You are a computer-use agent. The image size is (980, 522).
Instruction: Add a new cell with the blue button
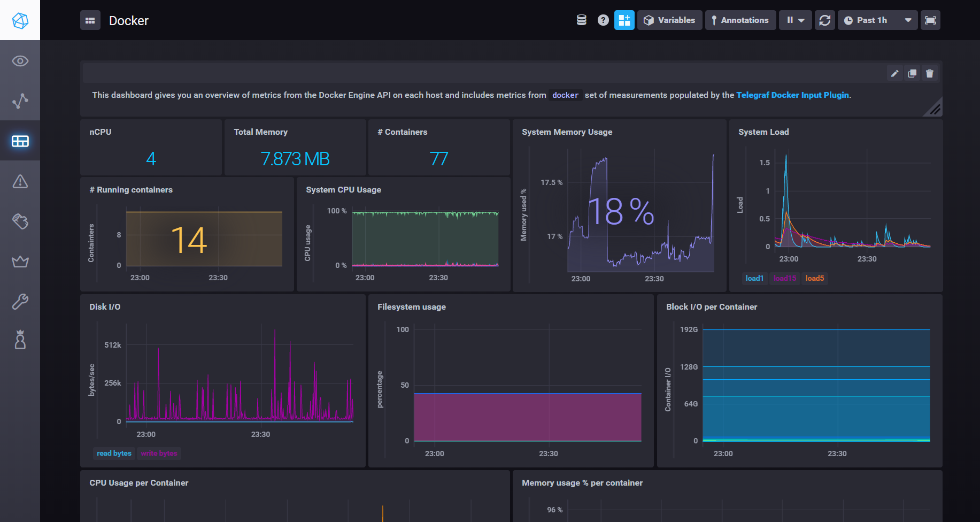click(624, 20)
